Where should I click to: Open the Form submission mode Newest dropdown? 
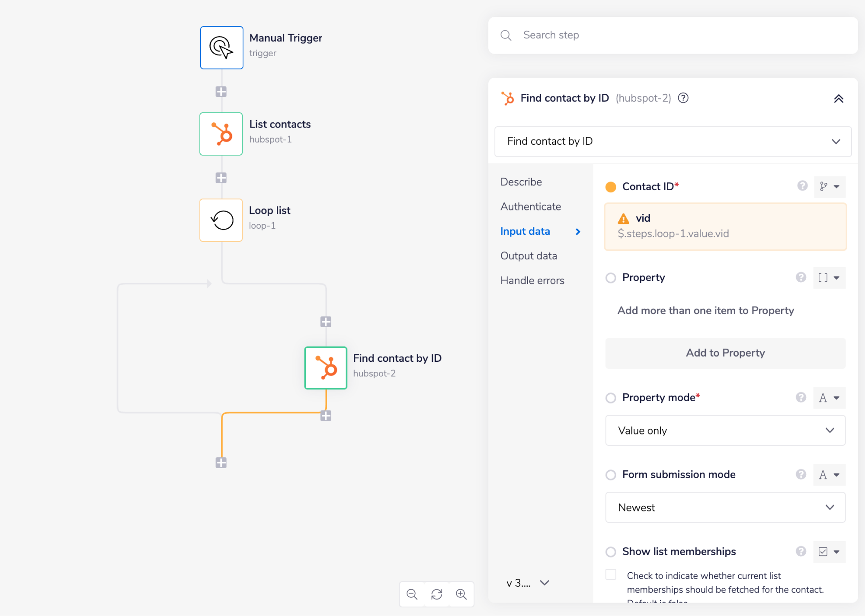pyautogui.click(x=725, y=507)
